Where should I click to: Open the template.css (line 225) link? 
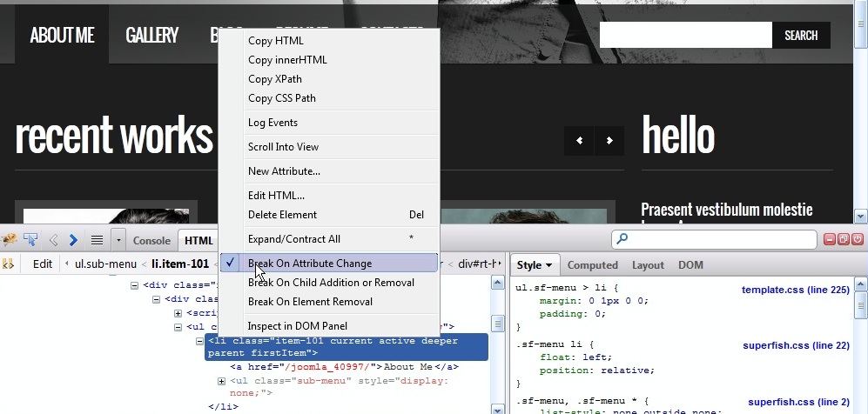795,290
